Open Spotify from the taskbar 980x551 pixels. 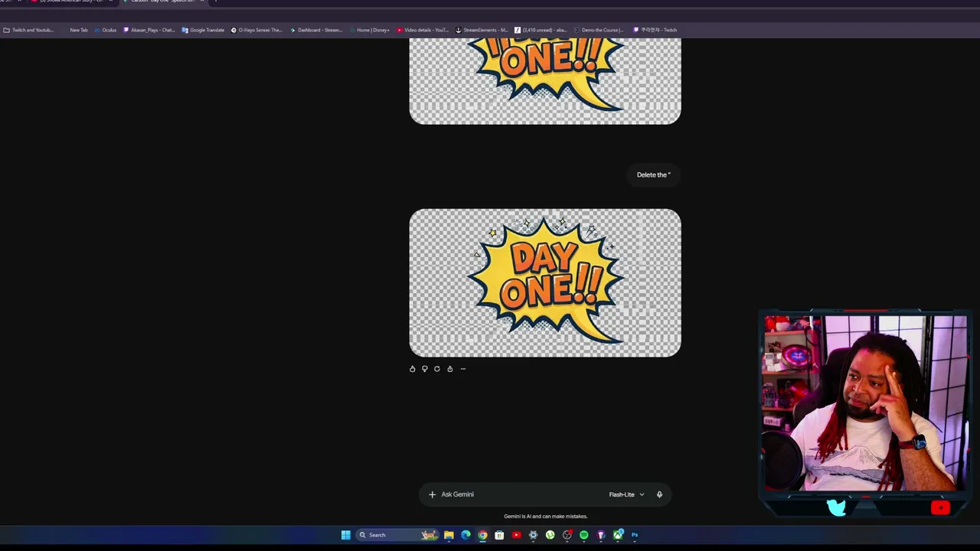pos(583,535)
